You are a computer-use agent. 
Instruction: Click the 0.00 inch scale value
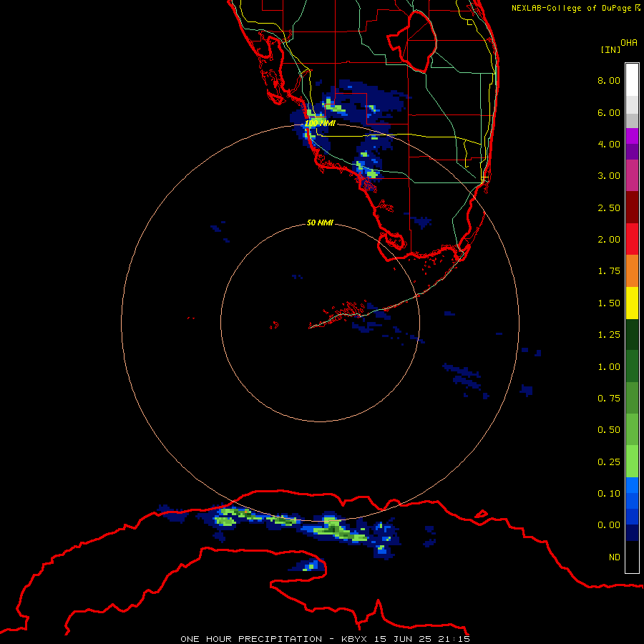tap(609, 525)
